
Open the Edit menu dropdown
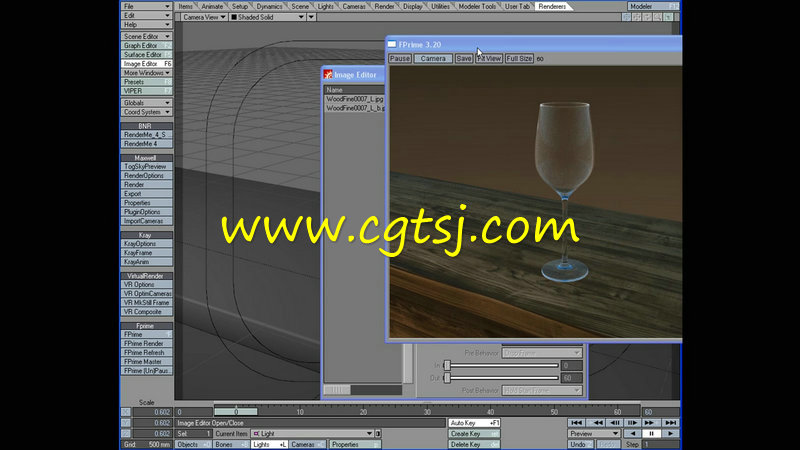pyautogui.click(x=146, y=15)
